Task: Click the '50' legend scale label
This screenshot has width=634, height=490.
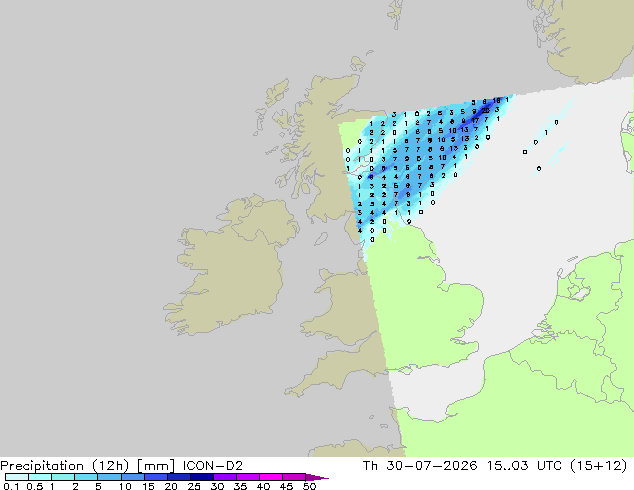Action: click(309, 486)
